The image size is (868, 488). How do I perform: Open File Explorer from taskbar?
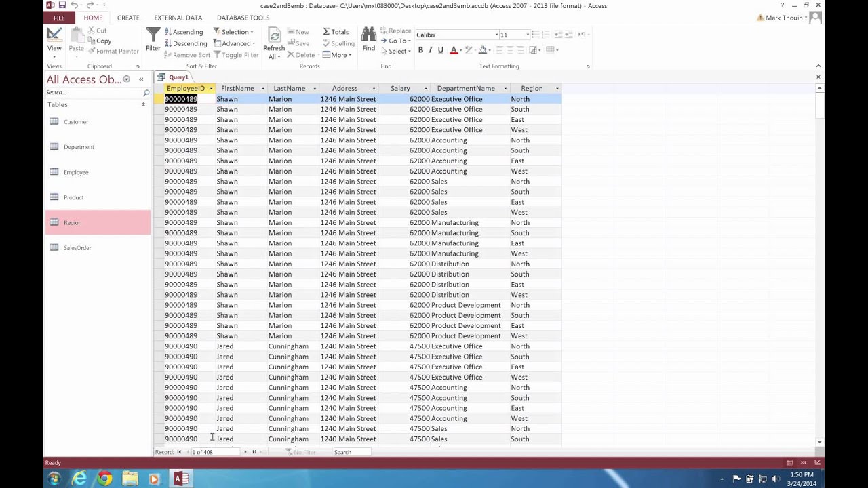pos(130,479)
